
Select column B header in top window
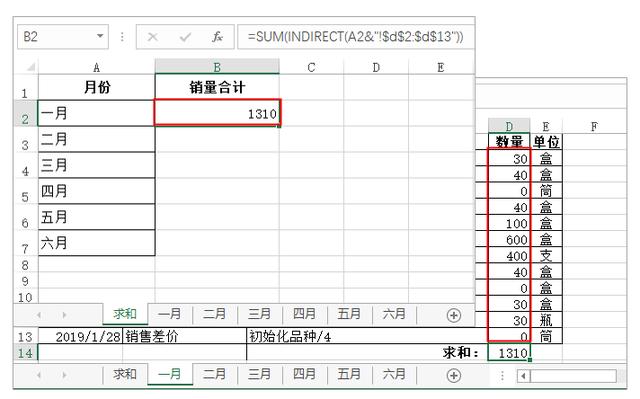tap(217, 67)
